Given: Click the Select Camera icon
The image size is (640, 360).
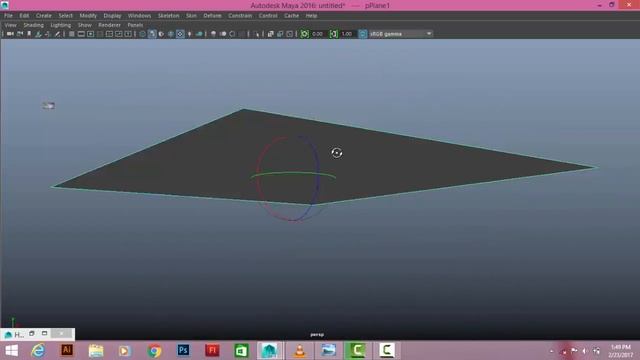Looking at the screenshot, I should click(x=10, y=34).
